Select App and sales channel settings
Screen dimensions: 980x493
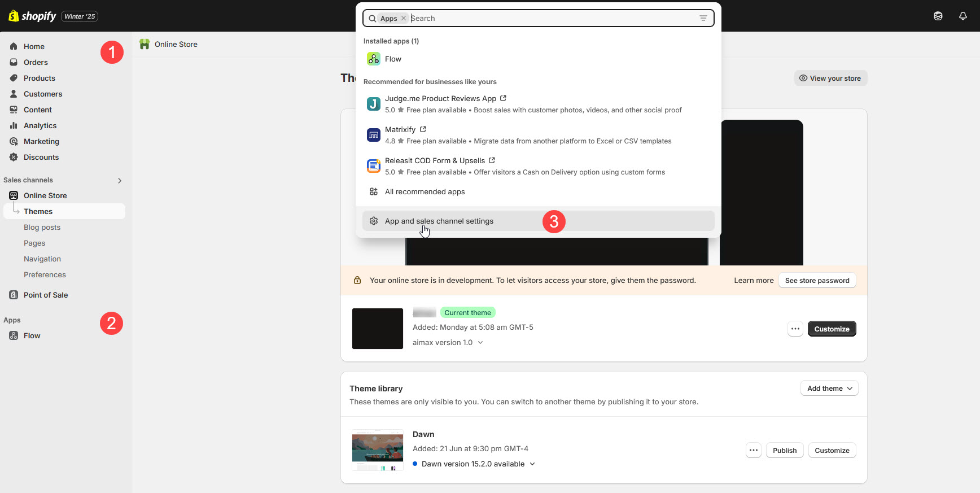tap(539, 221)
